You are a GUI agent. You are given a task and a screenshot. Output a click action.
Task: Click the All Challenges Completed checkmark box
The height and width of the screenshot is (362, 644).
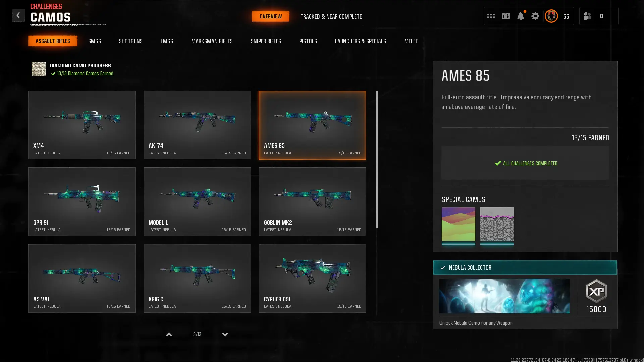(x=525, y=163)
